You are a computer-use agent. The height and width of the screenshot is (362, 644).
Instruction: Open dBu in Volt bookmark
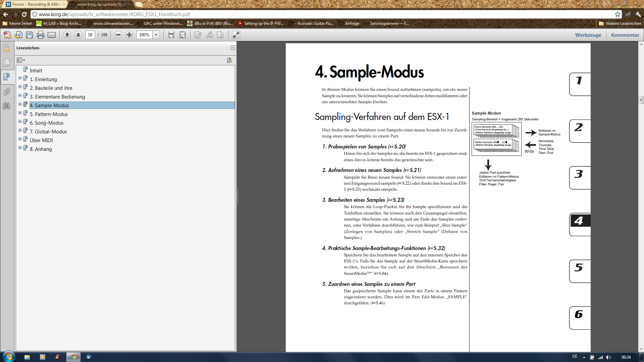pos(210,23)
